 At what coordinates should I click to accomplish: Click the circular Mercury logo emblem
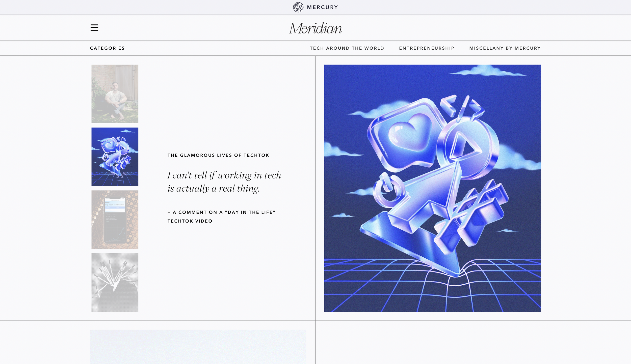tap(298, 7)
